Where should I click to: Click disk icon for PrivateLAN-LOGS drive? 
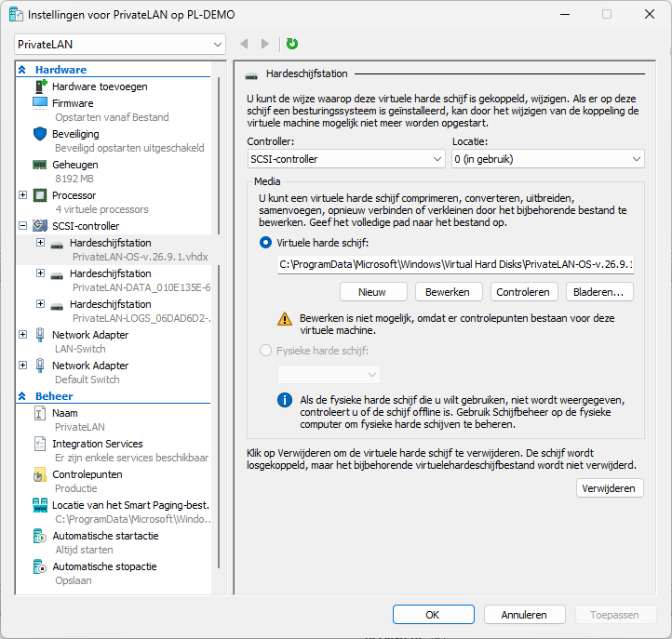(x=57, y=307)
